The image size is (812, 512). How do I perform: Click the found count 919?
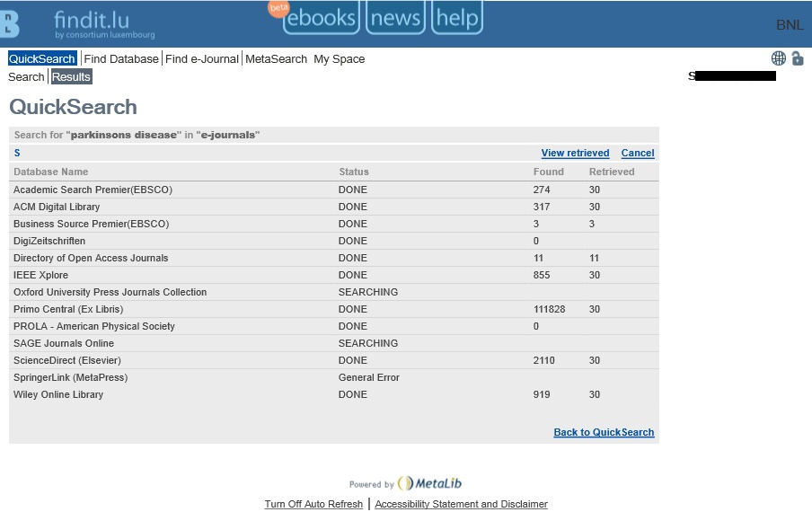(x=542, y=394)
